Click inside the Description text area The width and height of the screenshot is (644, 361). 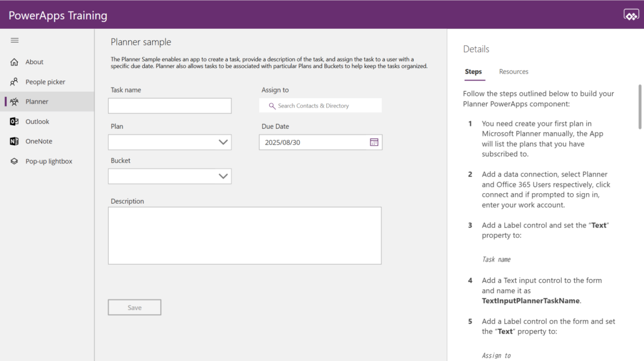pyautogui.click(x=245, y=235)
